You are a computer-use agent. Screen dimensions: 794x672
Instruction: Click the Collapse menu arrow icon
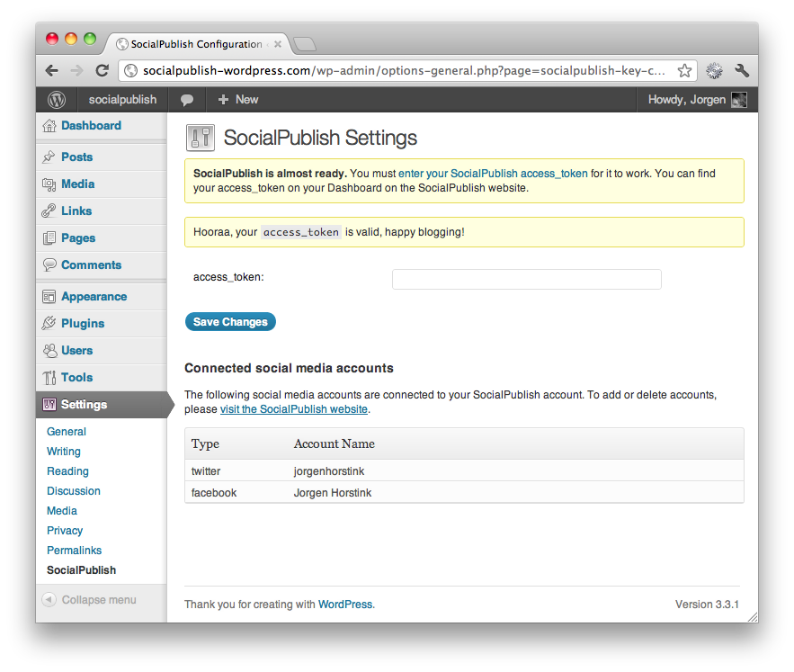point(49,599)
